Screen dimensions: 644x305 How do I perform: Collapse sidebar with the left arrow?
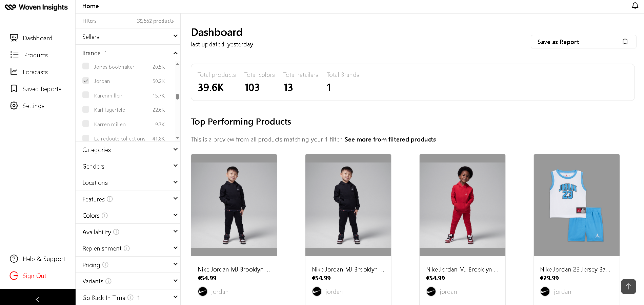click(x=38, y=299)
